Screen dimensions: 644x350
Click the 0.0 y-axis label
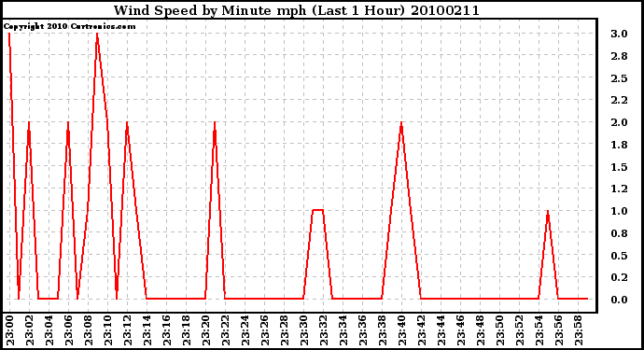[x=619, y=300]
